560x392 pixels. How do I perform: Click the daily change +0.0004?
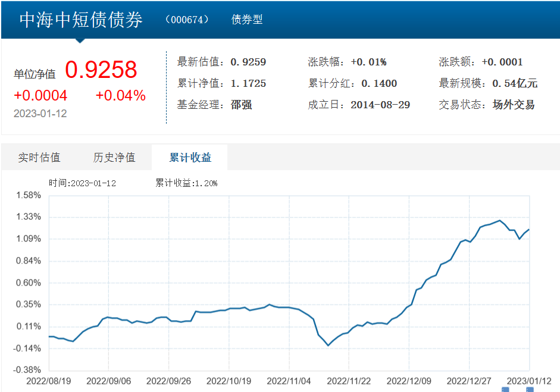click(40, 95)
